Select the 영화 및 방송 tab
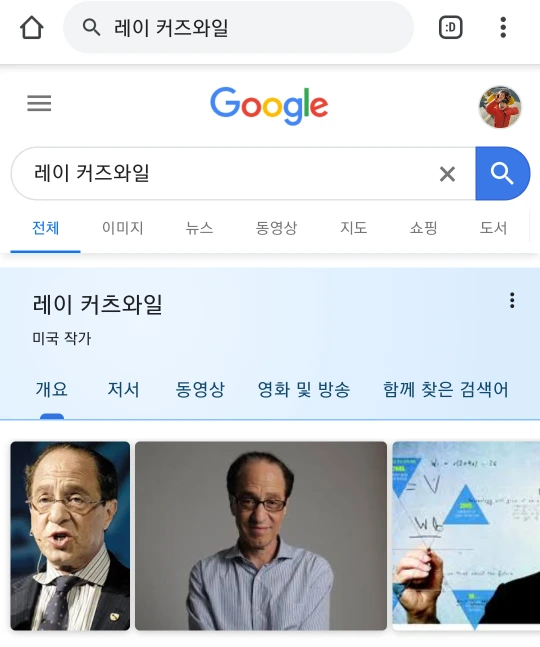Viewport: 540px width, 647px height. click(304, 389)
